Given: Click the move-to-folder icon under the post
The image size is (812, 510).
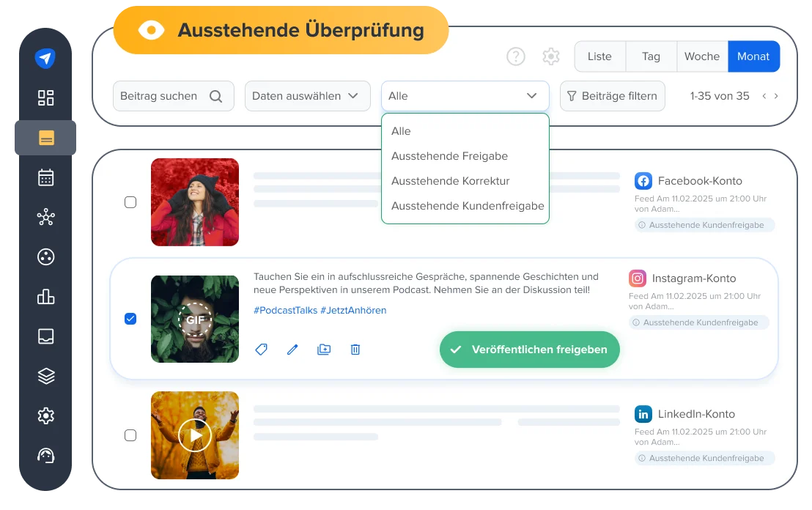Looking at the screenshot, I should (x=324, y=350).
